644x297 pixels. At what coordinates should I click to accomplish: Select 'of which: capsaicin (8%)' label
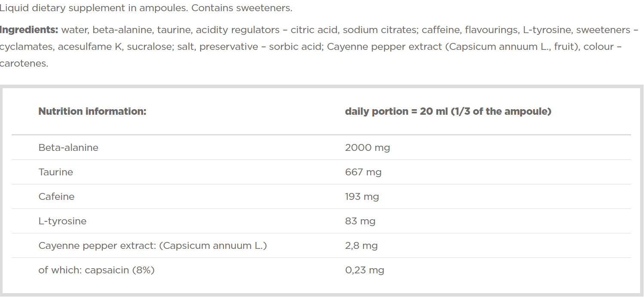(96, 270)
